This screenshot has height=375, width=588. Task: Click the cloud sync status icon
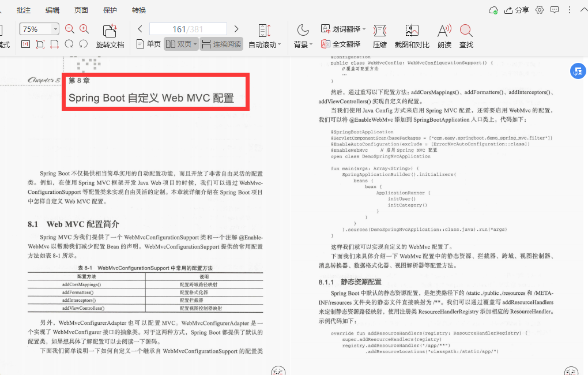493,10
